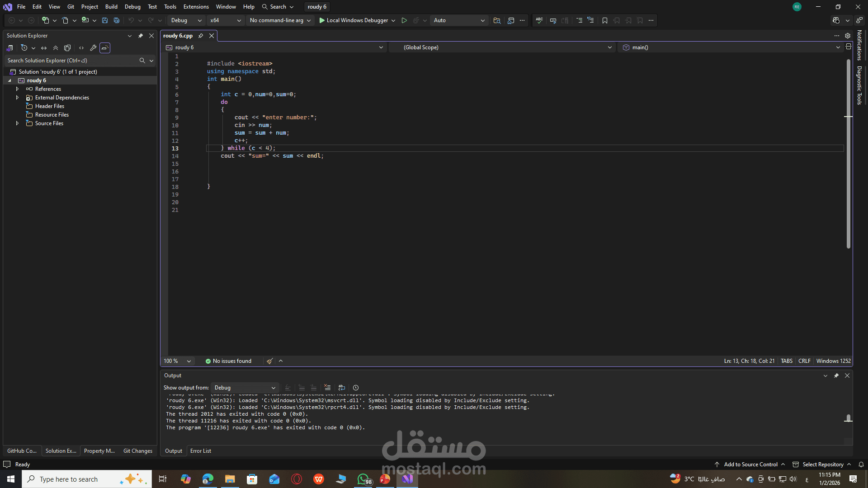Click the Toggle Bookmark icon
The height and width of the screenshot is (488, 868).
[604, 20]
